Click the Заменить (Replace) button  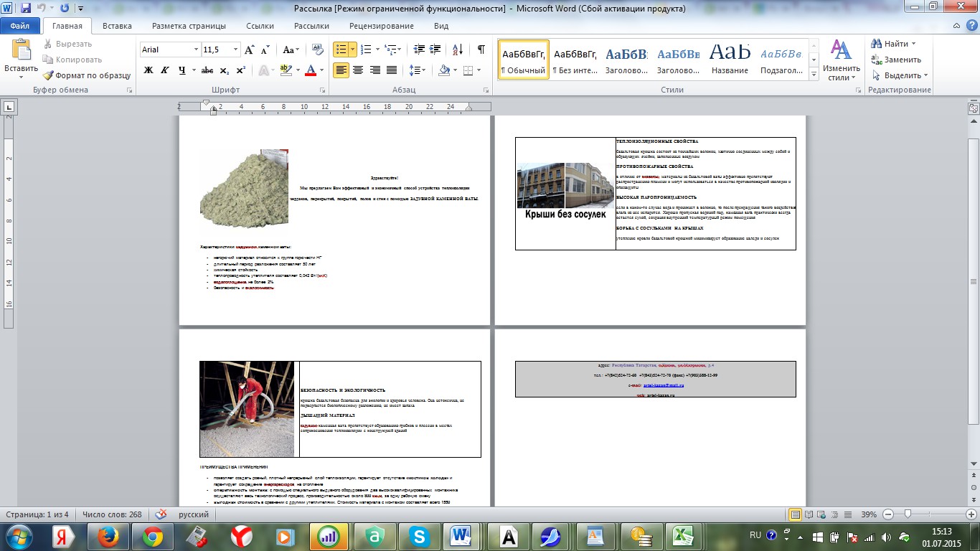click(896, 60)
